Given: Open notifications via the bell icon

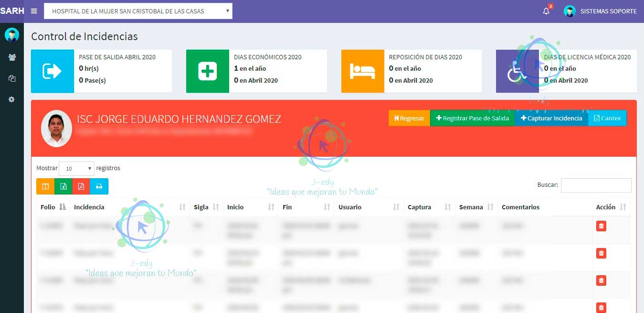Looking at the screenshot, I should click(x=545, y=11).
